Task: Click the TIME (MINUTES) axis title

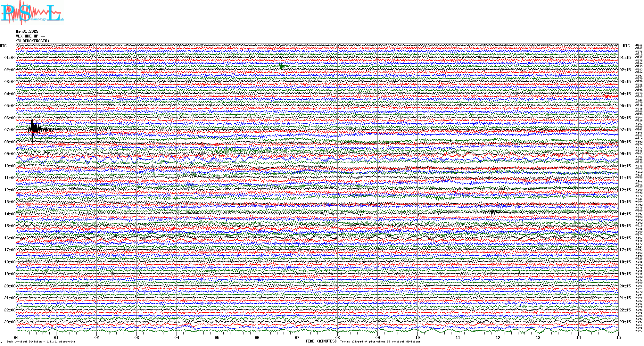Action: click(x=321, y=341)
